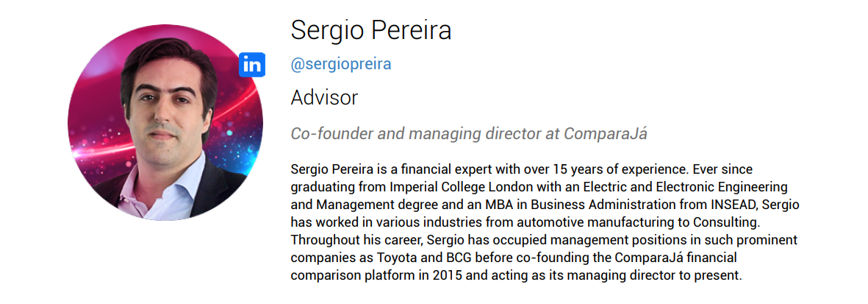
Task: Click the word BCG in the bio
Action: click(449, 258)
